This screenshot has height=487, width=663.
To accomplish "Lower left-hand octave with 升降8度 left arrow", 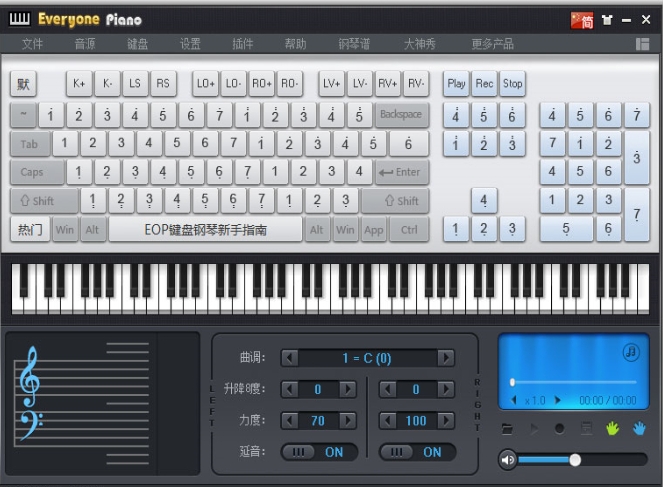I will 290,389.
